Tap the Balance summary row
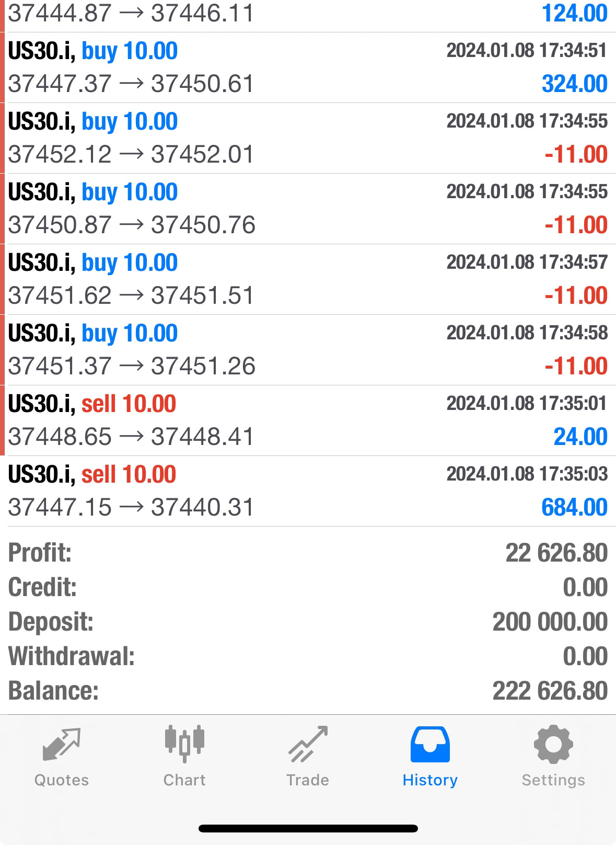This screenshot has width=616, height=845. tap(308, 691)
